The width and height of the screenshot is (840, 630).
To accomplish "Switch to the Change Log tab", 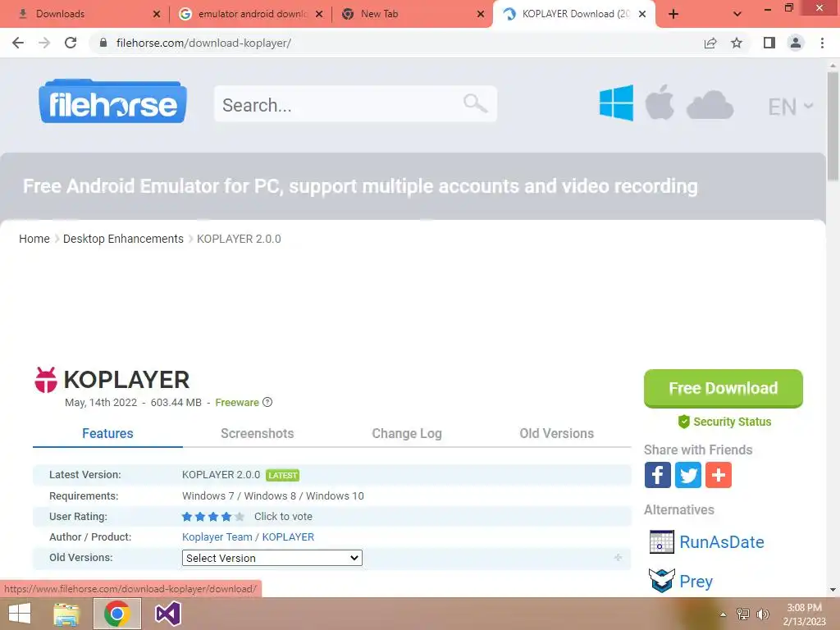I will coord(407,433).
